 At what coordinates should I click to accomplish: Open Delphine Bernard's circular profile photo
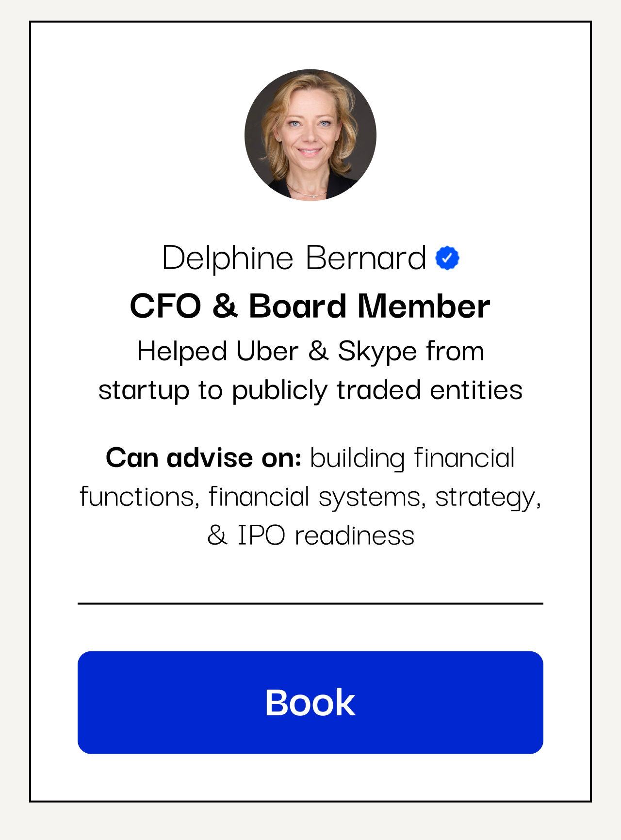(x=310, y=135)
